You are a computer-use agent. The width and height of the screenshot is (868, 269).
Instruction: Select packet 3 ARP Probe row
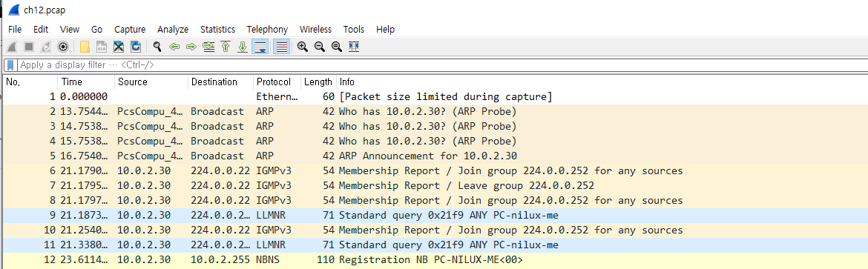(x=435, y=126)
